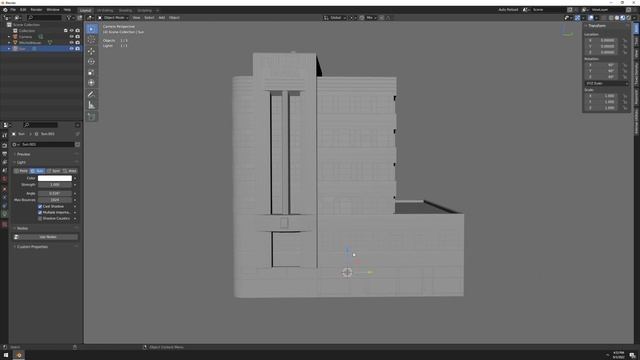Switch to the Layout workspace tab

pos(85,10)
